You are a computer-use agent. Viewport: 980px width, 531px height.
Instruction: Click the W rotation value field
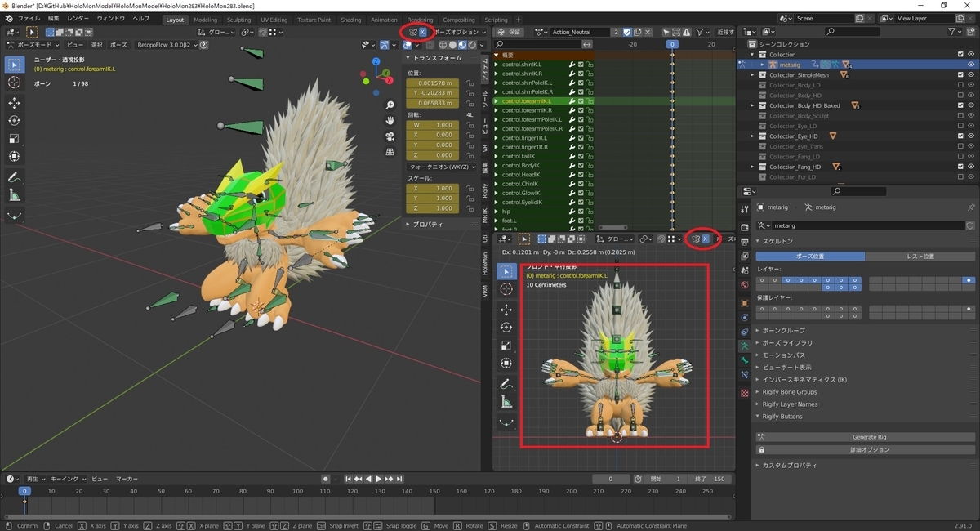click(x=434, y=125)
